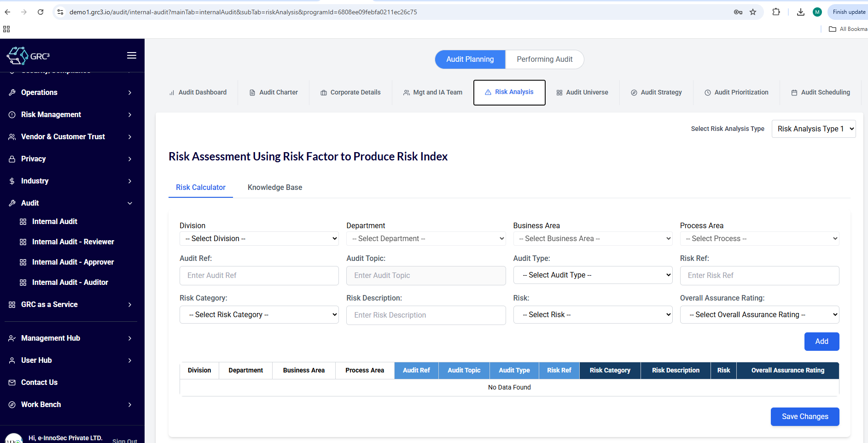868x443 pixels.
Task: Bookmark this page with the star icon
Action: tap(753, 12)
